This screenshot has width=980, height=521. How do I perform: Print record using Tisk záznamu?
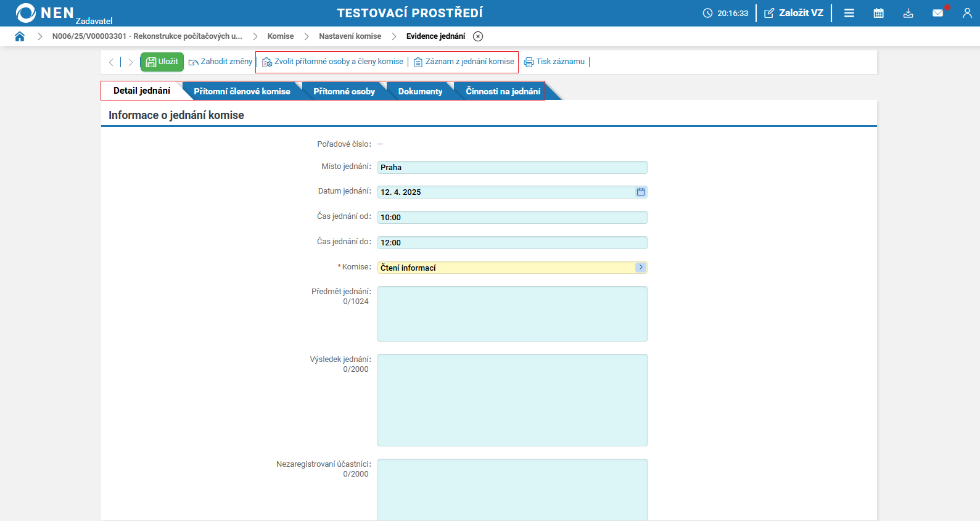[x=554, y=62]
